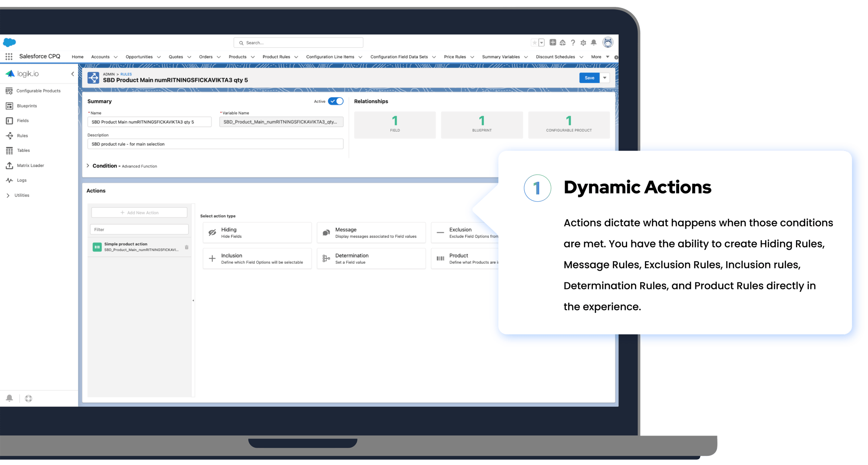
Task: Click the Name input field
Action: point(149,122)
